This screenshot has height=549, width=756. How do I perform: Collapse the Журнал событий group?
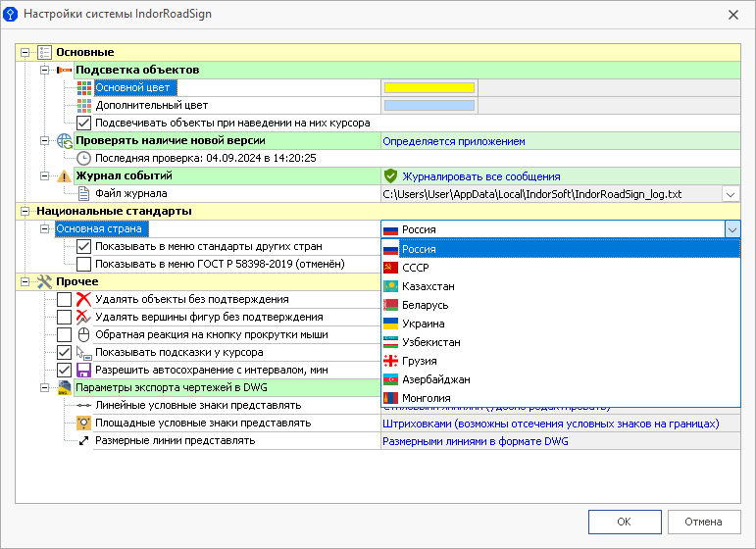(44, 175)
